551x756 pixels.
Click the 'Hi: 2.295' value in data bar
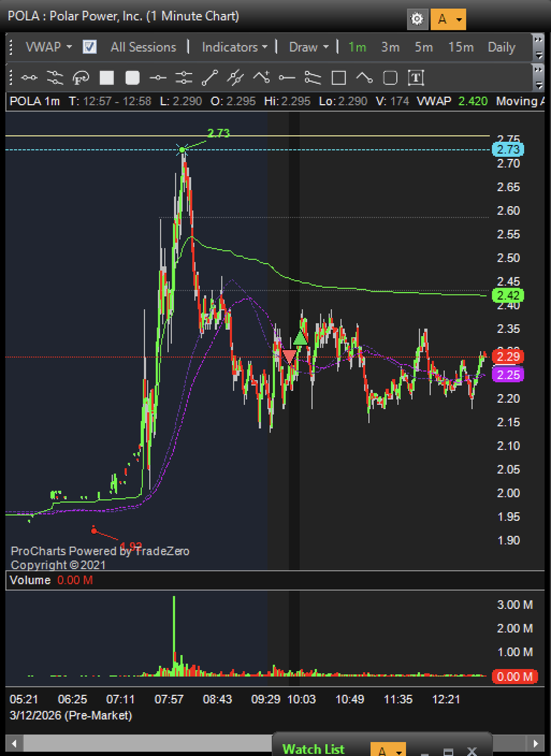click(287, 102)
